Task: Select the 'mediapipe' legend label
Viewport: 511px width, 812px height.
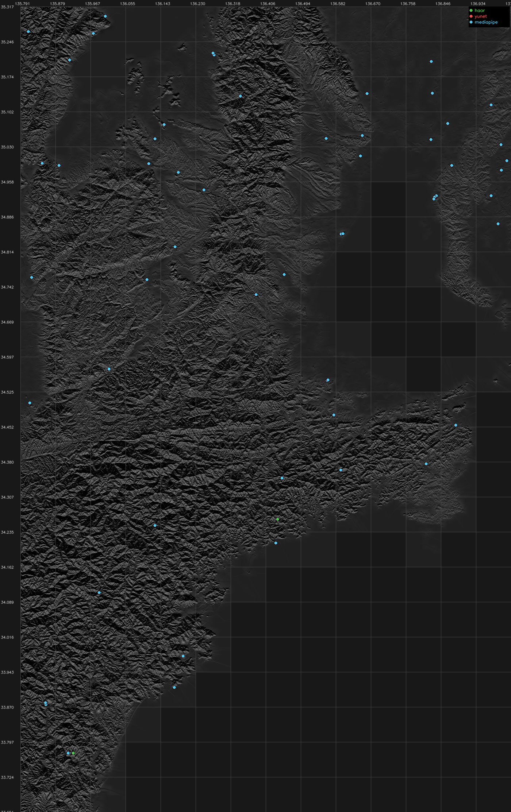Action: 486,22
